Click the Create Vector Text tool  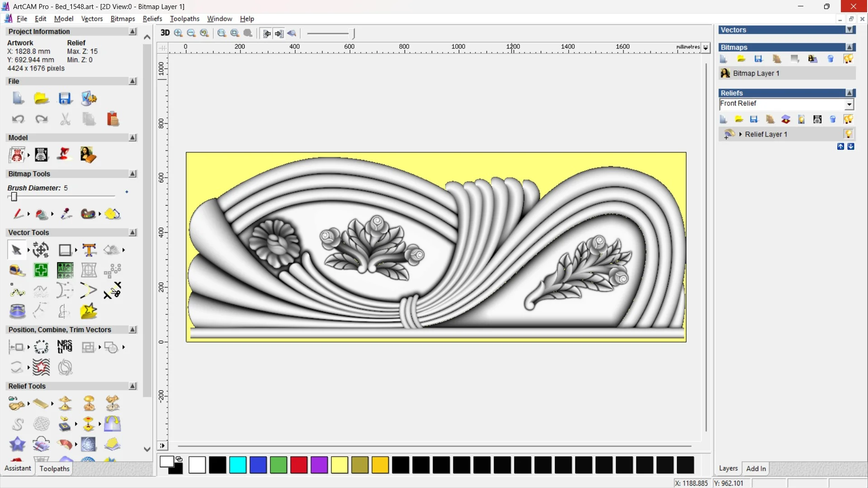pos(89,250)
